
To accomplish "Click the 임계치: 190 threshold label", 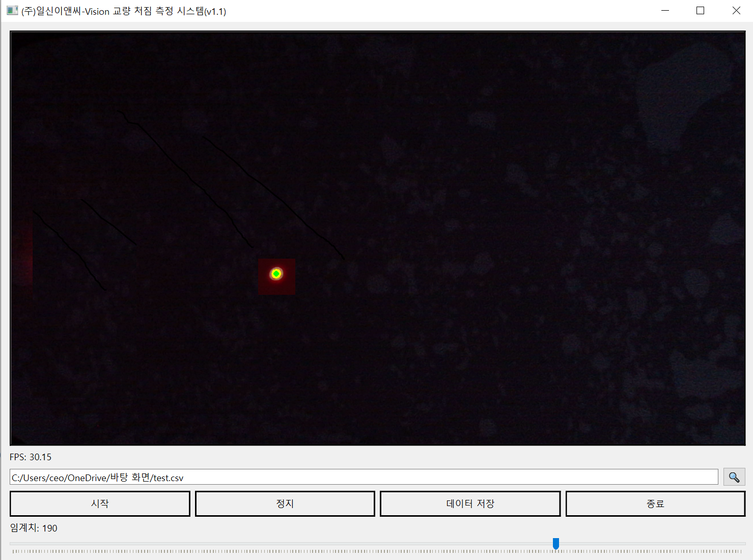I will (x=34, y=528).
